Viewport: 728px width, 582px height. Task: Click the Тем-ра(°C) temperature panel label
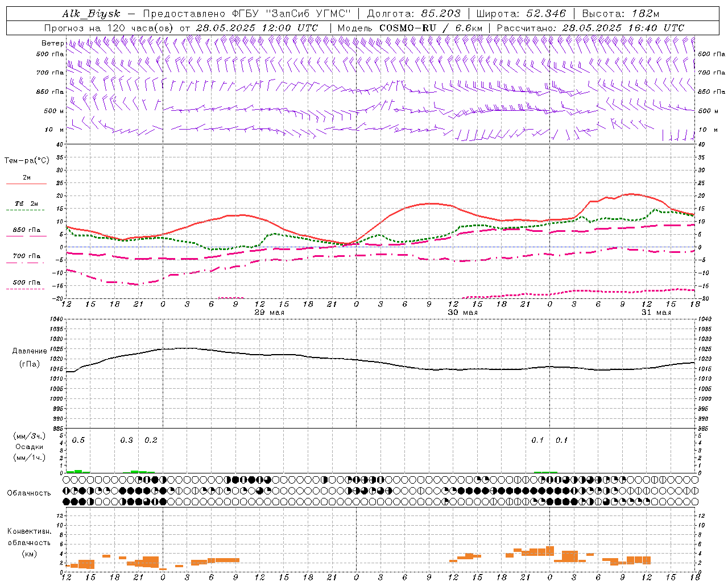(27, 161)
